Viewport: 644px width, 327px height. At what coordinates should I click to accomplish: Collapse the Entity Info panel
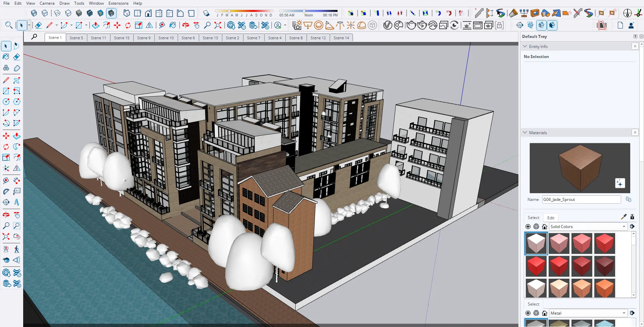(x=525, y=47)
